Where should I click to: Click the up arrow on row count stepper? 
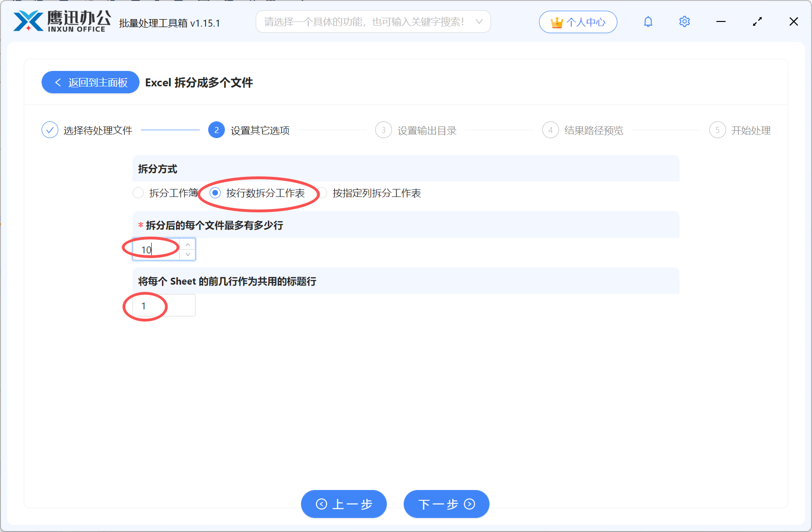pyautogui.click(x=187, y=244)
